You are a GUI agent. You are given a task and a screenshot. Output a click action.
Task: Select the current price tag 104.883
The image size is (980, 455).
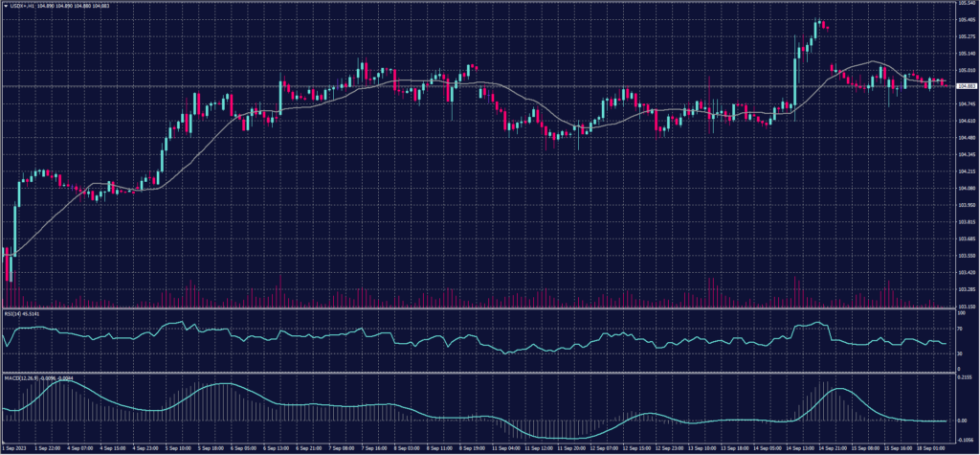(966, 86)
